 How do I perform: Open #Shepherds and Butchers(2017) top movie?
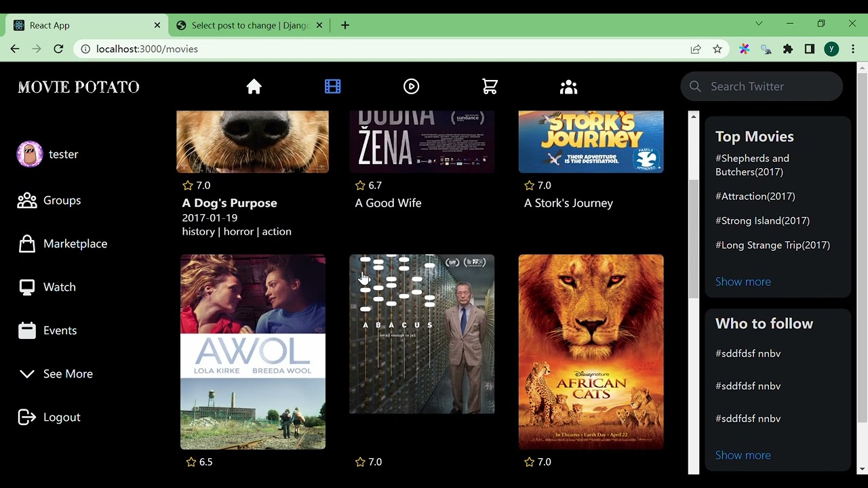coord(752,165)
